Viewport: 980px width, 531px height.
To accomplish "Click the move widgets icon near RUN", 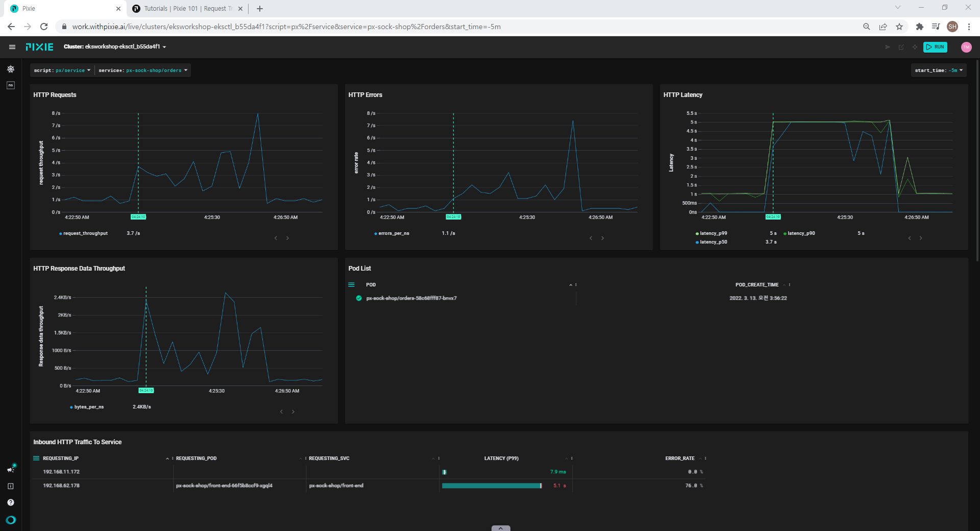I will click(915, 47).
